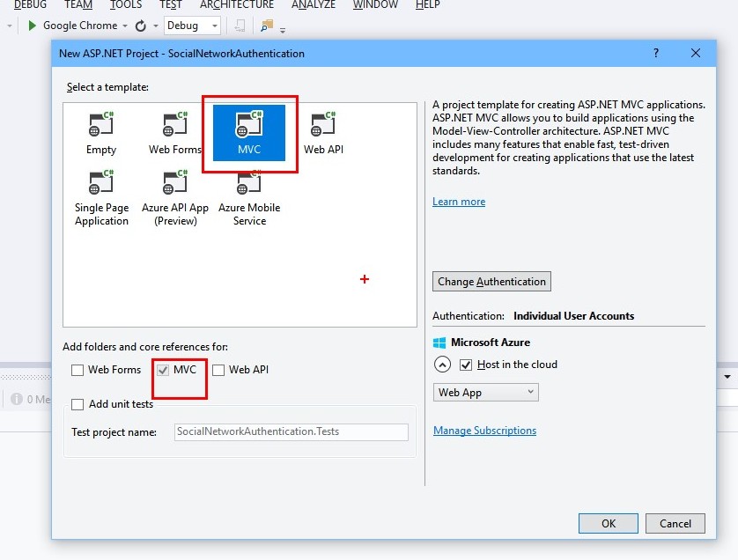
Task: Open the Manage Subscriptions link
Action: [484, 431]
